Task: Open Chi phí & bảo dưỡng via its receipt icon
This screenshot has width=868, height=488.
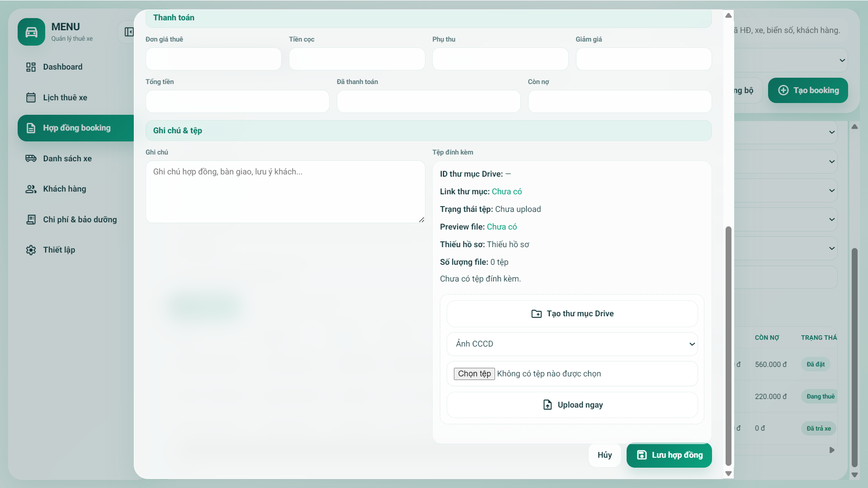Action: coord(31,219)
